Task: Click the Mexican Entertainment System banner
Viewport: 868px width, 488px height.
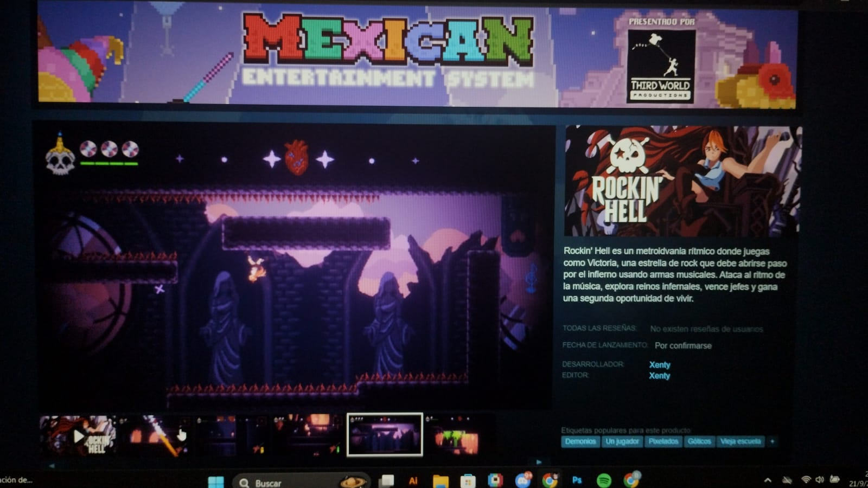Action: 417,54
